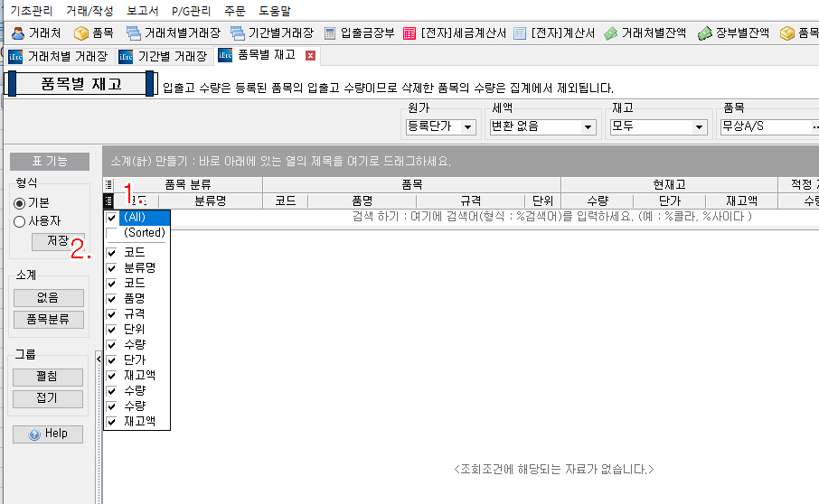Viewport: 819px width, 504px height.
Task: Expand the 재고 모두 dropdown
Action: click(x=698, y=127)
